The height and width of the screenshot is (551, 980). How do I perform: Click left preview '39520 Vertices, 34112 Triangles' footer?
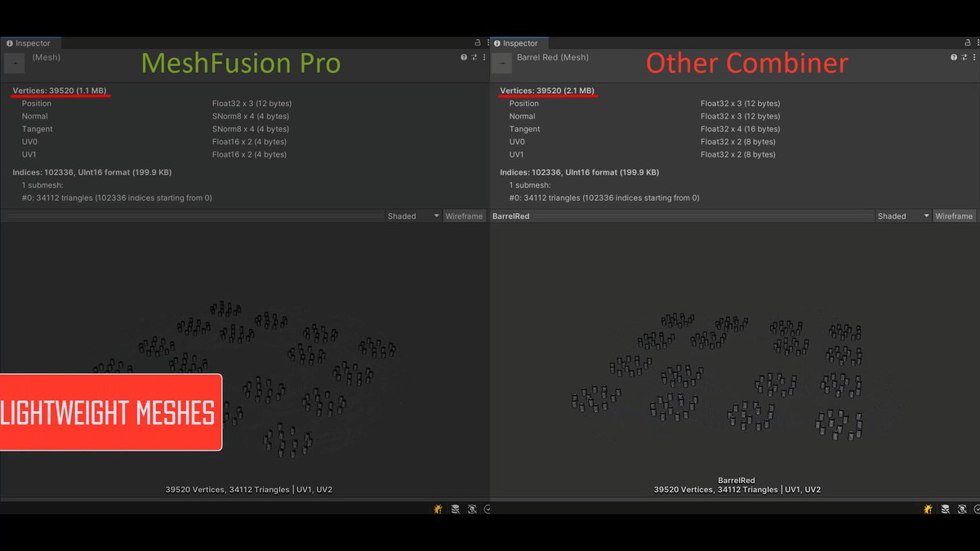(248, 490)
